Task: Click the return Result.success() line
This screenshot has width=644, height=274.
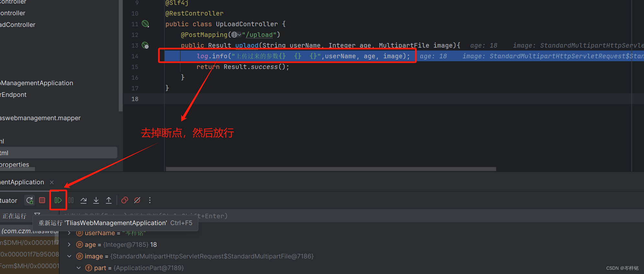Action: point(243,67)
